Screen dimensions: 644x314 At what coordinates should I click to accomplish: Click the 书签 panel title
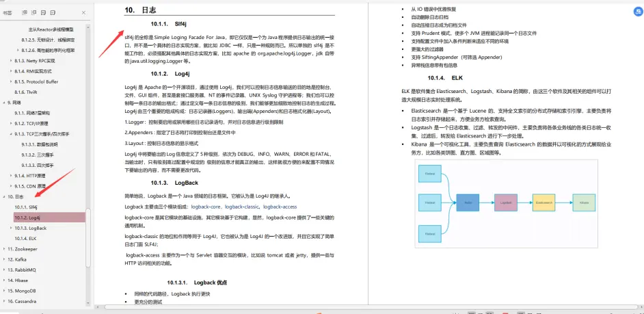click(7, 13)
